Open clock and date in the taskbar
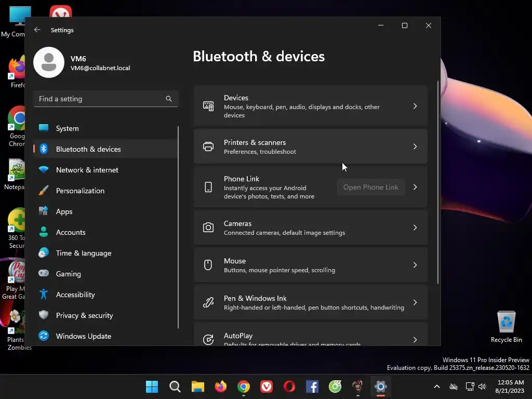Viewport: 532px width, 399px height. (x=510, y=387)
